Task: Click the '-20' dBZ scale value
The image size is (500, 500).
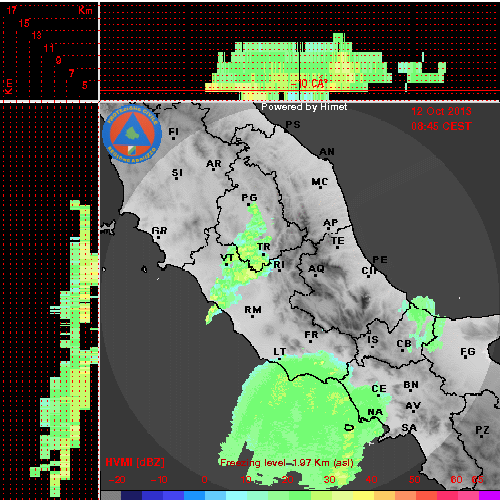Action: 117,480
